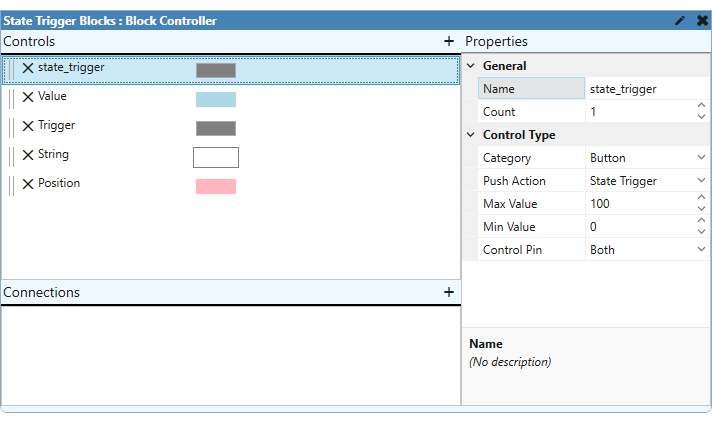
Task: Remove the Value control using its X
Action: (x=28, y=98)
